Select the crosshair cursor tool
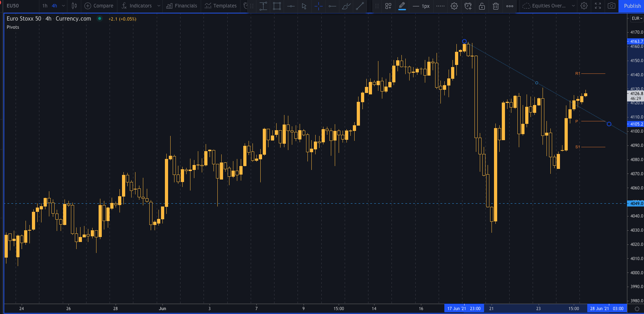The image size is (644, 314). point(318,6)
